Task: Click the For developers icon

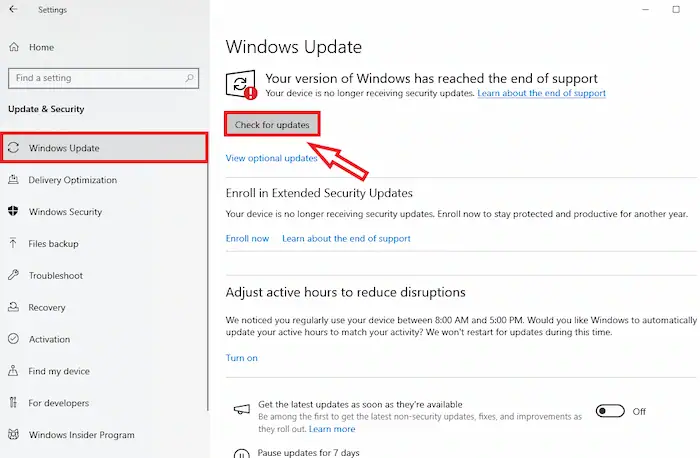Action: [x=13, y=403]
